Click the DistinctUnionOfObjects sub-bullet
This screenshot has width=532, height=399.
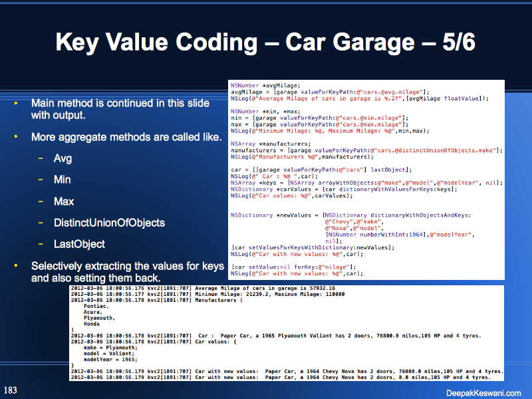(110, 223)
